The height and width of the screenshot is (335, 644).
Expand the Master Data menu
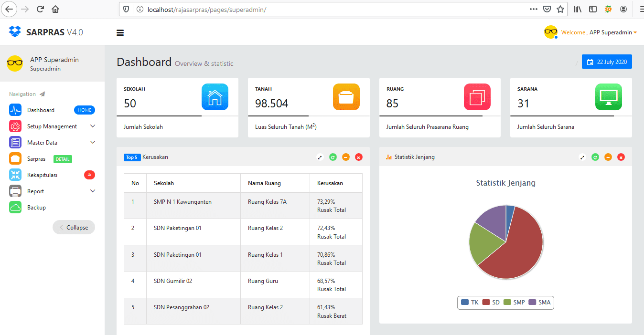pos(43,142)
